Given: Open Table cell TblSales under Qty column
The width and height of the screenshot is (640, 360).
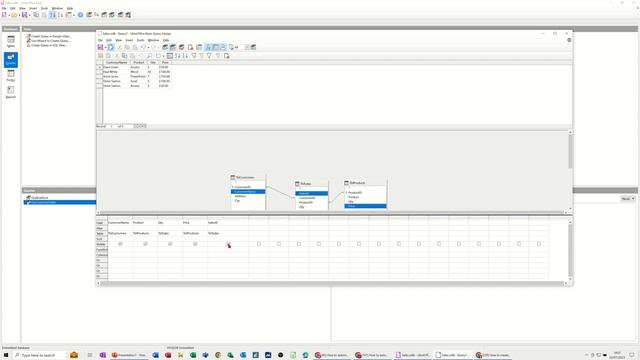Looking at the screenshot, I should pos(170,233).
